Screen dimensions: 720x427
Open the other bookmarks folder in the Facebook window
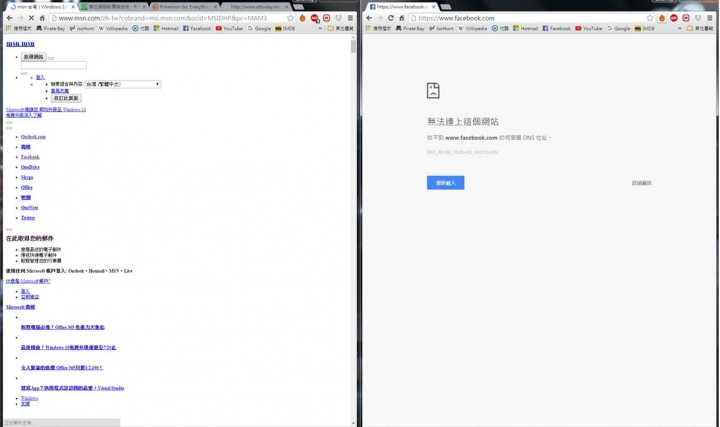[x=700, y=28]
